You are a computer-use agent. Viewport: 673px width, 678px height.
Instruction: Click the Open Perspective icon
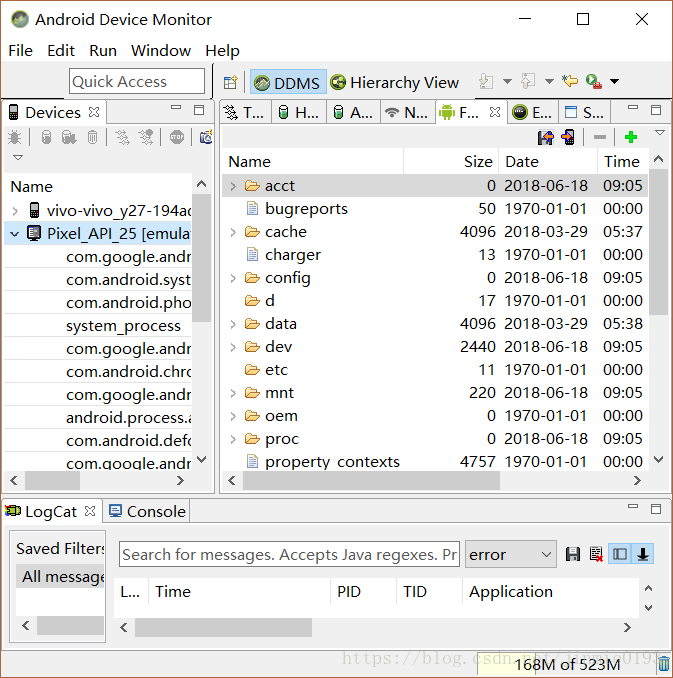click(x=231, y=82)
